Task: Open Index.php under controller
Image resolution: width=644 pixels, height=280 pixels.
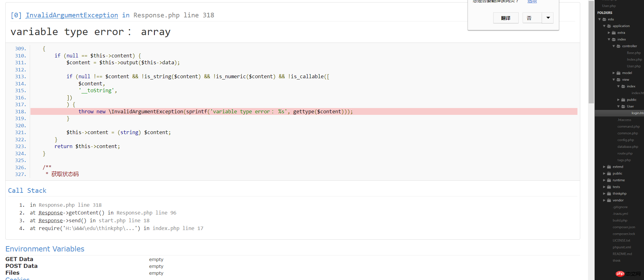Action: point(634,60)
